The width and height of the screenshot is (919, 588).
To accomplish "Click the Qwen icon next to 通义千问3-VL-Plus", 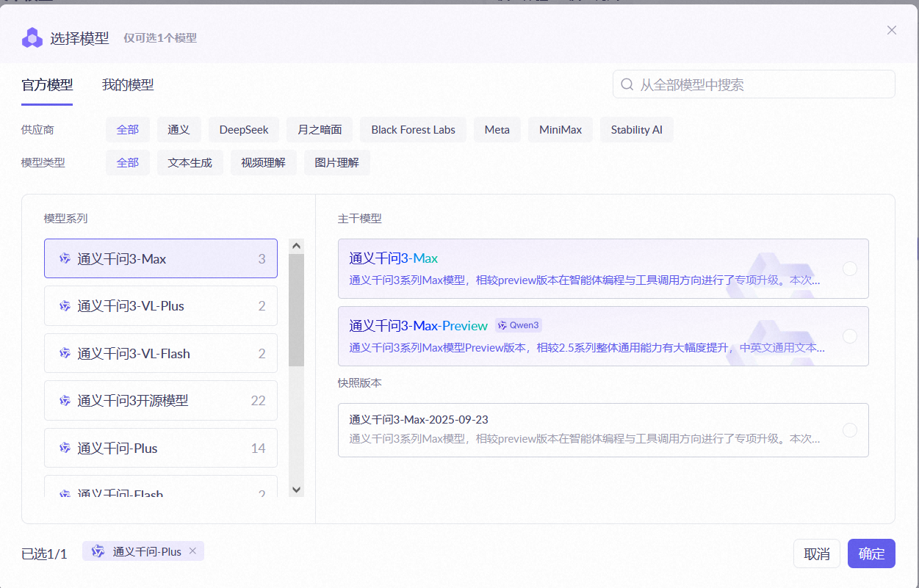I will tap(65, 306).
